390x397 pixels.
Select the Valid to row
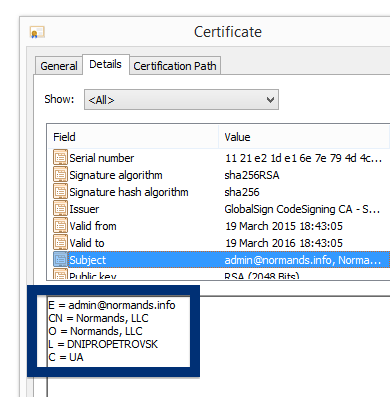(x=219, y=243)
